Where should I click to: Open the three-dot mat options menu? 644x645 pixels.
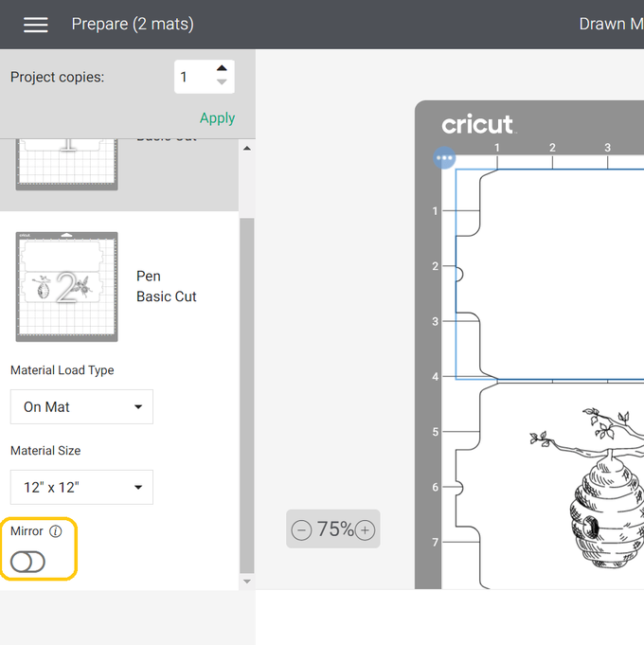click(445, 158)
